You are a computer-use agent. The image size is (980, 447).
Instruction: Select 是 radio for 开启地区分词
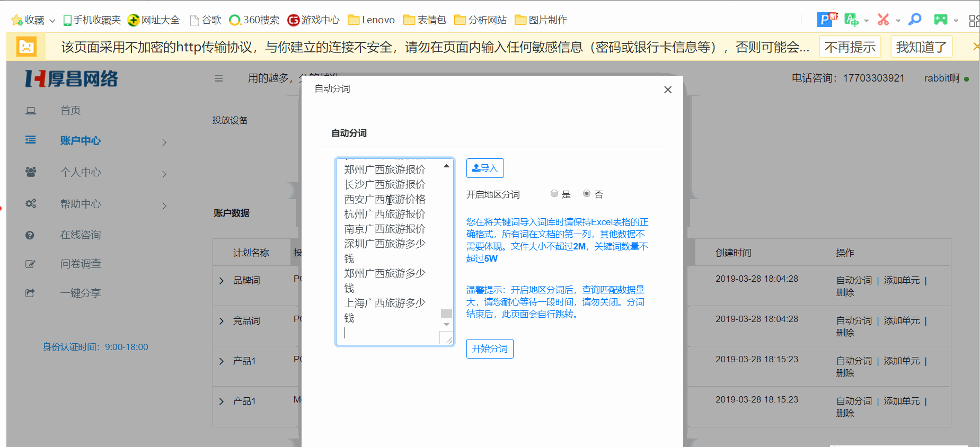(x=554, y=194)
